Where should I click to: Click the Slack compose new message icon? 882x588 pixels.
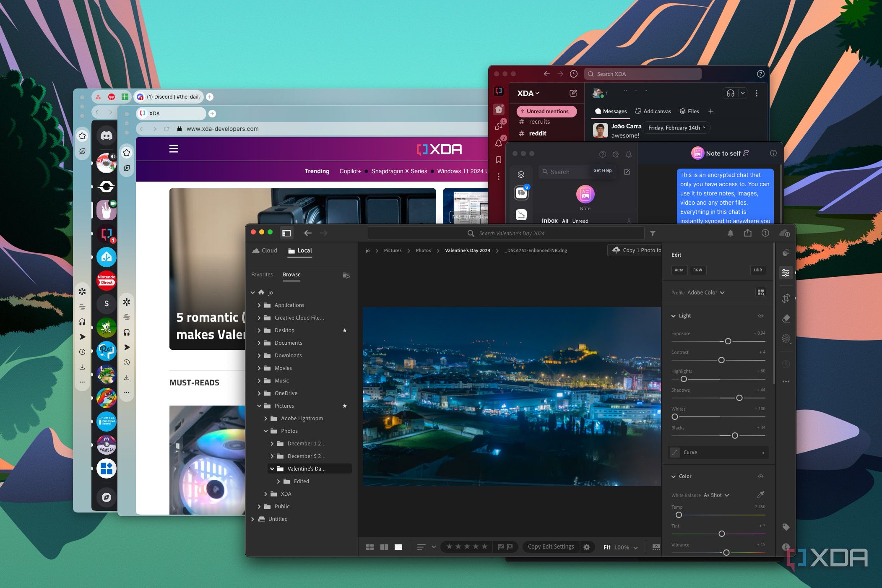573,93
